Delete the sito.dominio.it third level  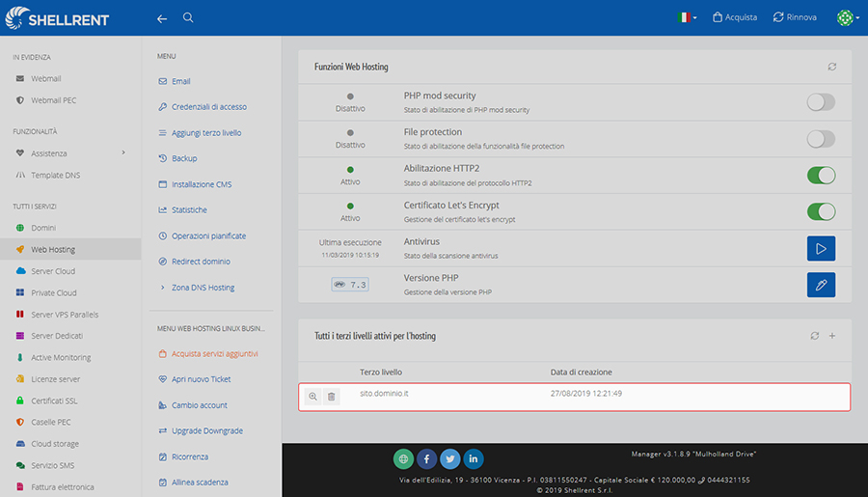tap(331, 397)
